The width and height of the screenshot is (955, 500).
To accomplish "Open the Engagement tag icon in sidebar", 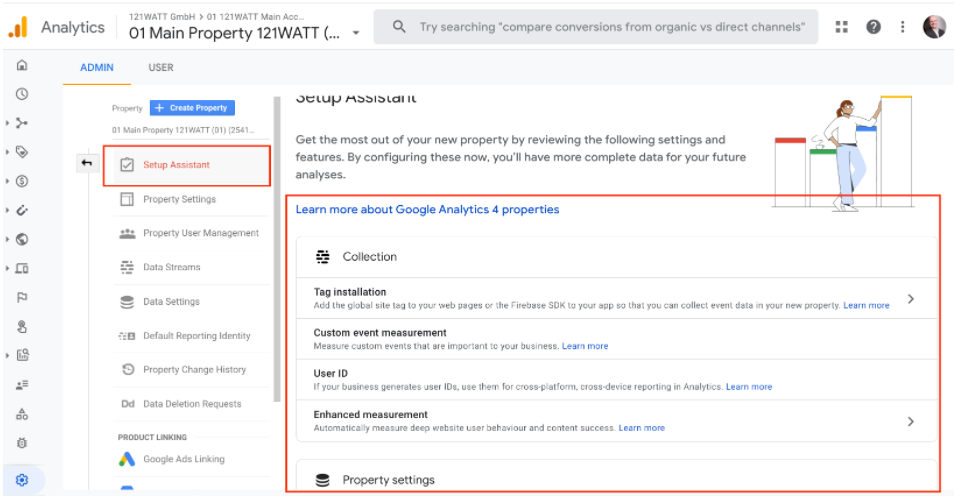I will pos(22,152).
